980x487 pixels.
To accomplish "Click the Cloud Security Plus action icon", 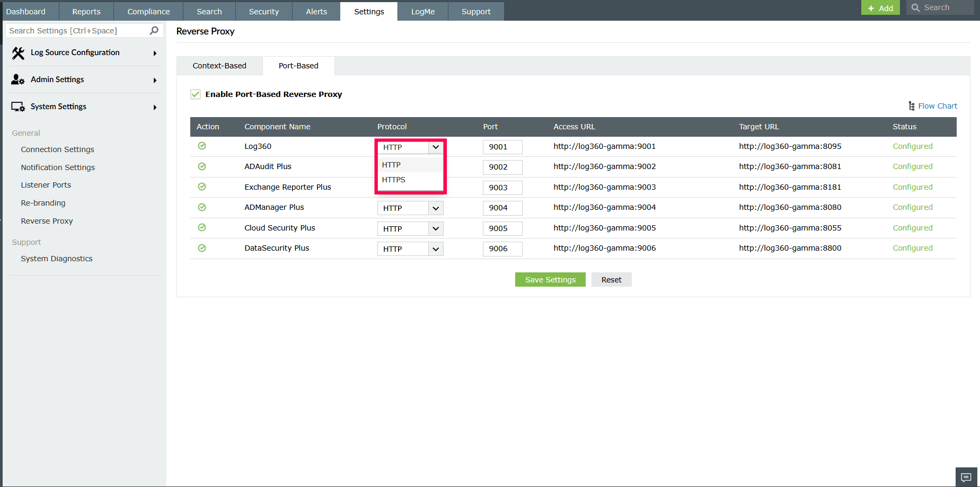I will [x=202, y=227].
